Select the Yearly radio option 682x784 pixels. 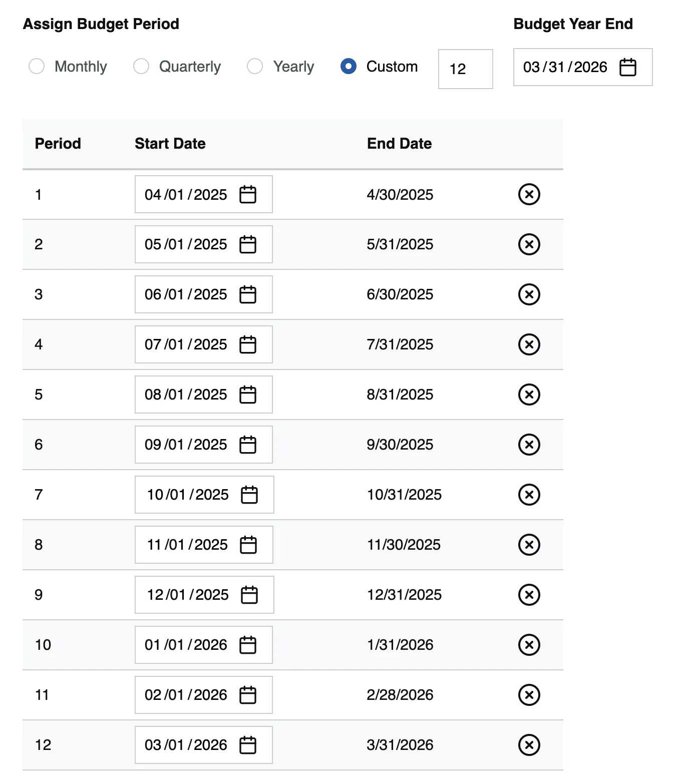click(x=255, y=66)
